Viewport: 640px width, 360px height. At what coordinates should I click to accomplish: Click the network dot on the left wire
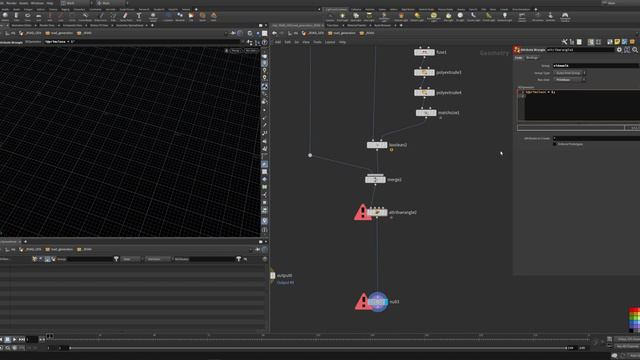click(310, 156)
